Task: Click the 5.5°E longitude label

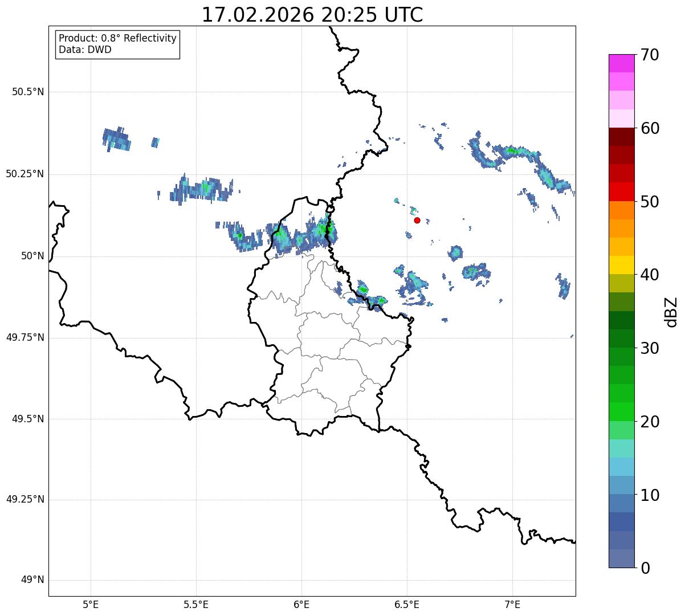Action: pos(196,604)
